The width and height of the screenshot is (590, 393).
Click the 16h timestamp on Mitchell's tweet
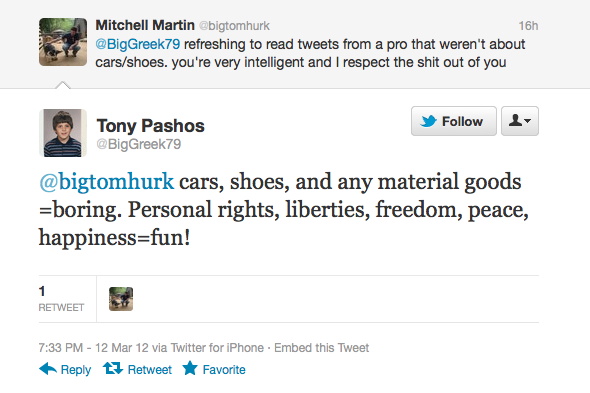coord(528,26)
